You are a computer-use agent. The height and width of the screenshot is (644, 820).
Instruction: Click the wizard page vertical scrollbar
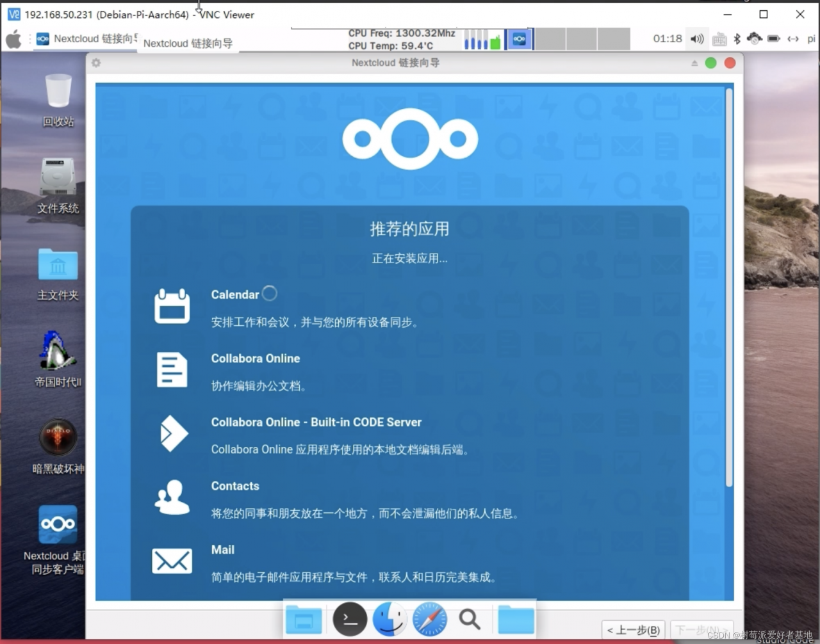729,288
